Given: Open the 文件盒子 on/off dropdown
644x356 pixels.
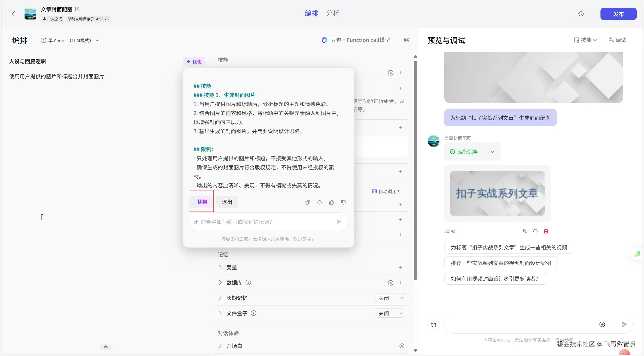Looking at the screenshot, I should (390, 313).
